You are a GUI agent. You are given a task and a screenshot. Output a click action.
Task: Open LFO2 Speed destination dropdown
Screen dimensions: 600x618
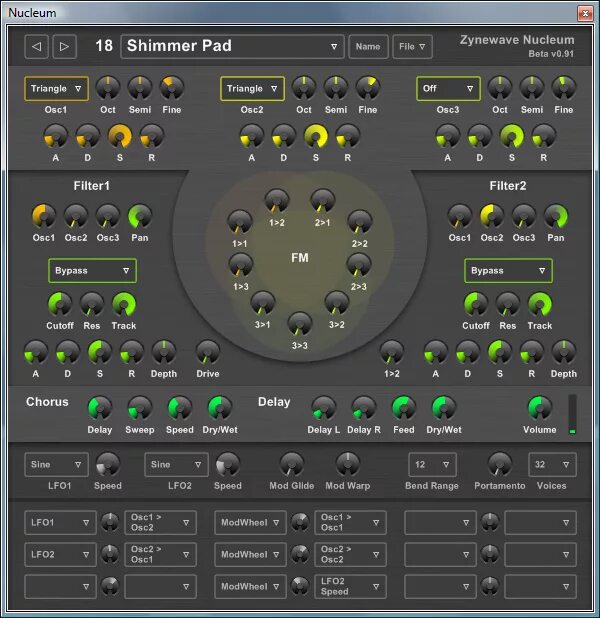tap(350, 586)
